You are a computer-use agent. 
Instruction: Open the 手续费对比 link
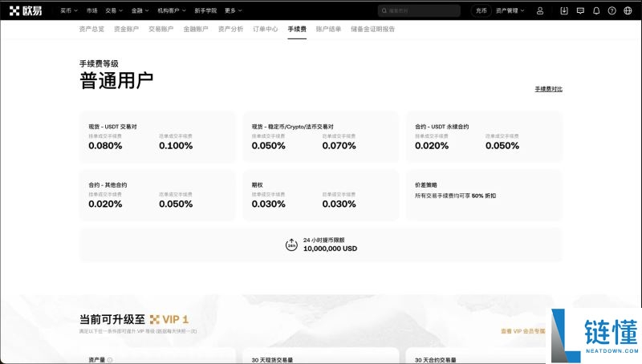pos(548,89)
